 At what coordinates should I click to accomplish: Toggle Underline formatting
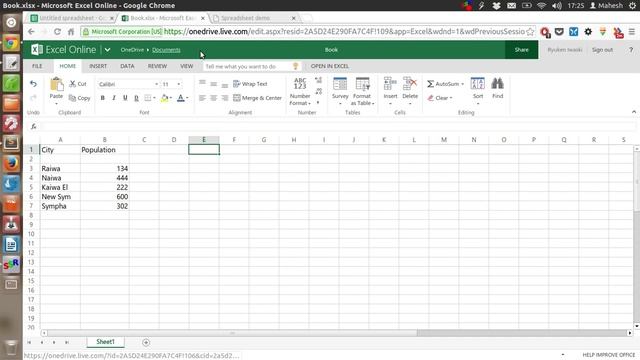[125, 98]
